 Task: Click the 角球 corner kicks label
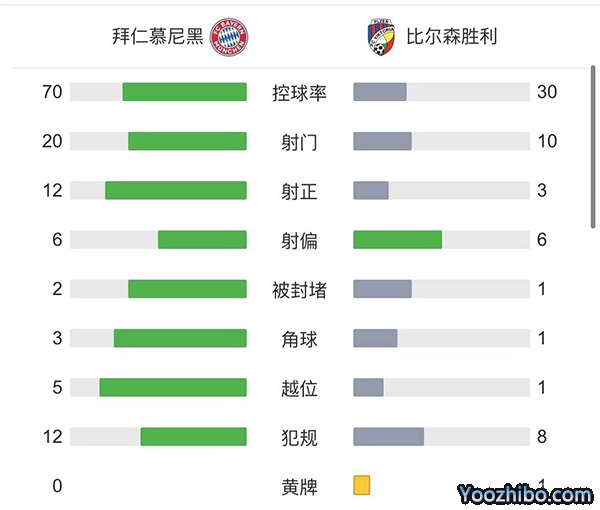[x=299, y=338]
